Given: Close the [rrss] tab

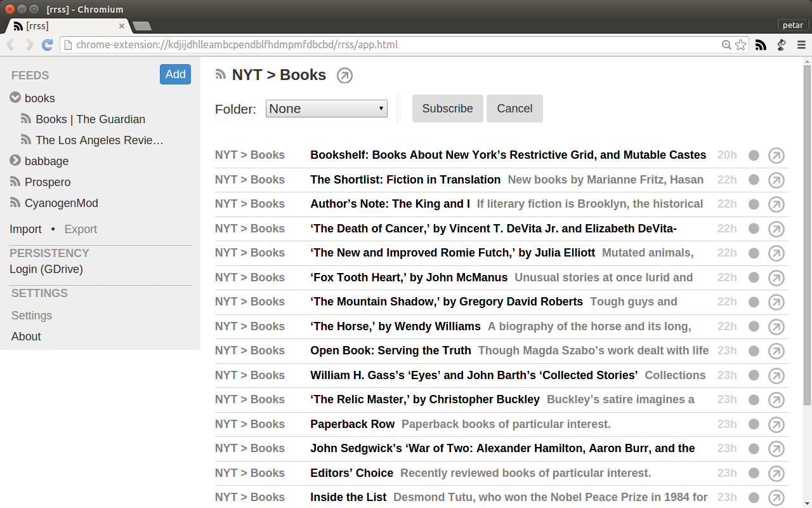Looking at the screenshot, I should (122, 26).
